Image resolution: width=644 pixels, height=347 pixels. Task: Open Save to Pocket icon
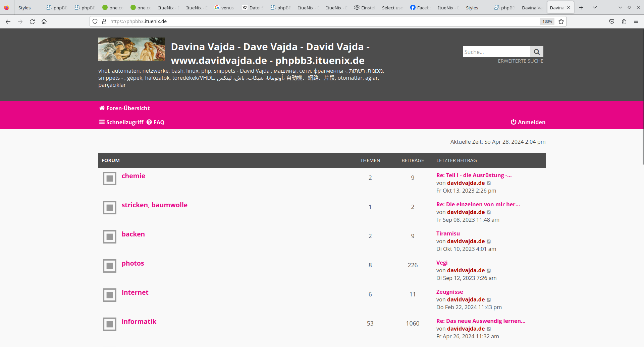click(x=612, y=21)
